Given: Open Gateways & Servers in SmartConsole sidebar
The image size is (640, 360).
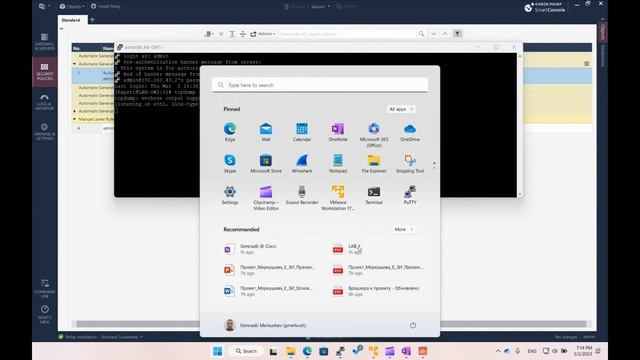Looking at the screenshot, I should coord(44,42).
